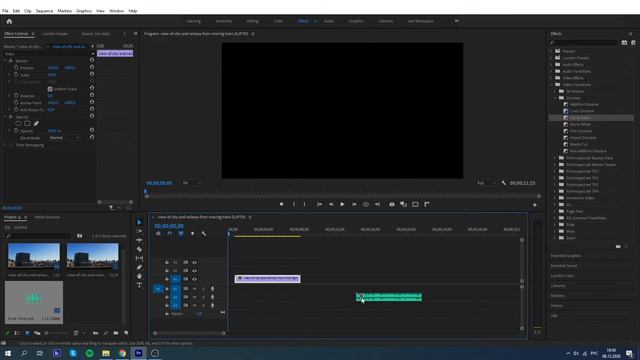Open Timeline Display Settings wrench
This screenshot has width=640, height=360.
204,233
